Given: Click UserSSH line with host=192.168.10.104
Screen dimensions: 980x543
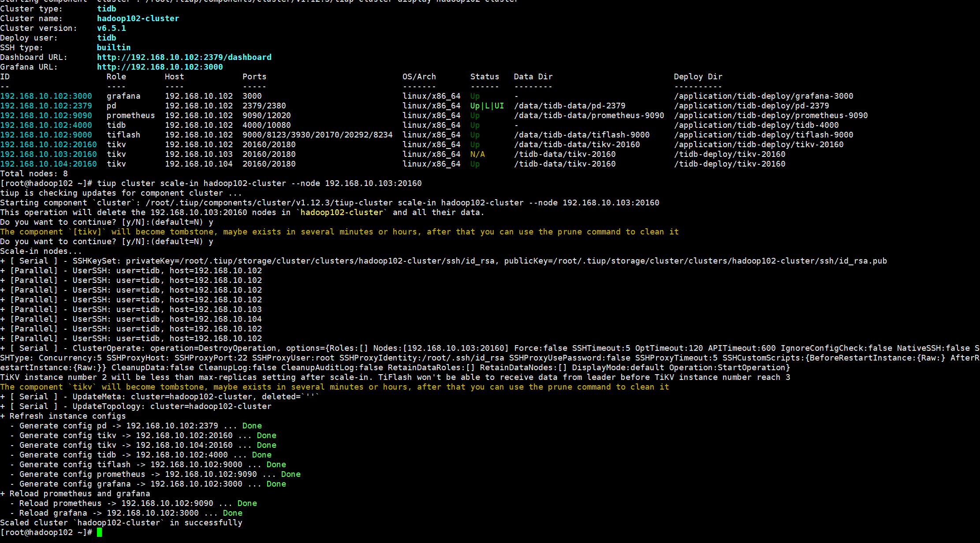Looking at the screenshot, I should click(x=131, y=319).
